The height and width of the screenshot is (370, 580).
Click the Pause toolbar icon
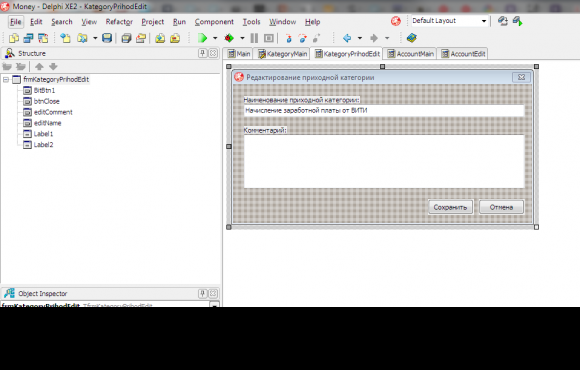(254, 38)
